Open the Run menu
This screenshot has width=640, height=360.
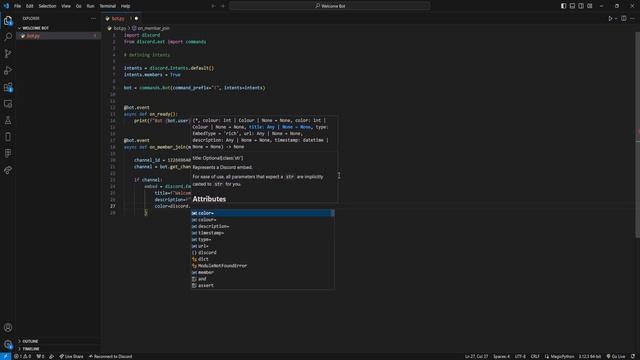tap(90, 6)
